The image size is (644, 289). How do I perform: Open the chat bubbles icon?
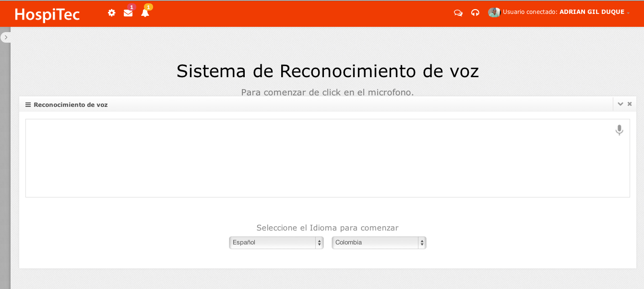pos(458,13)
